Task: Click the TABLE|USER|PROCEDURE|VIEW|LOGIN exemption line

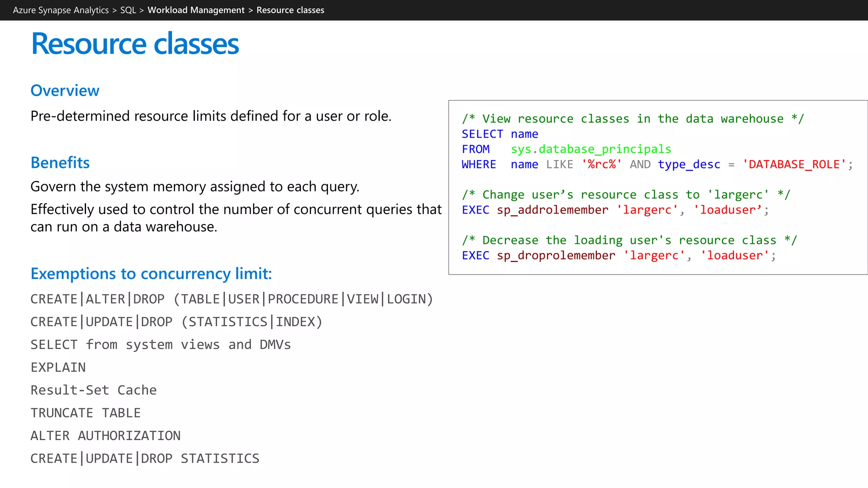Action: (232, 299)
